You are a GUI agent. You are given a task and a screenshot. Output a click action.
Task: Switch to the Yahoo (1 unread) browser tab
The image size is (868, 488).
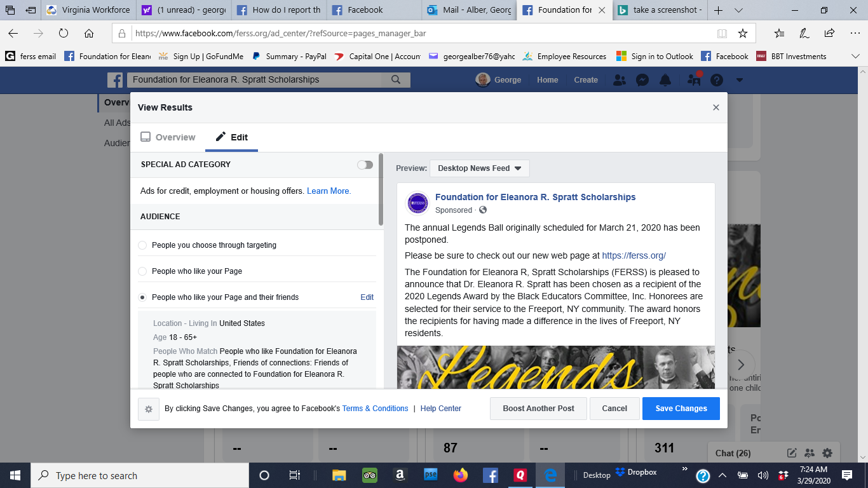182,10
